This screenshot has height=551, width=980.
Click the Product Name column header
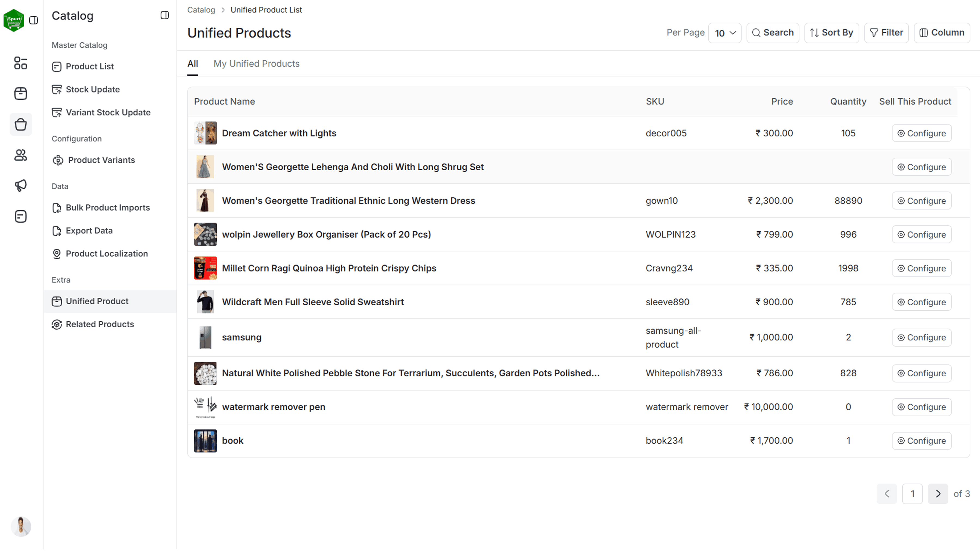click(x=225, y=101)
